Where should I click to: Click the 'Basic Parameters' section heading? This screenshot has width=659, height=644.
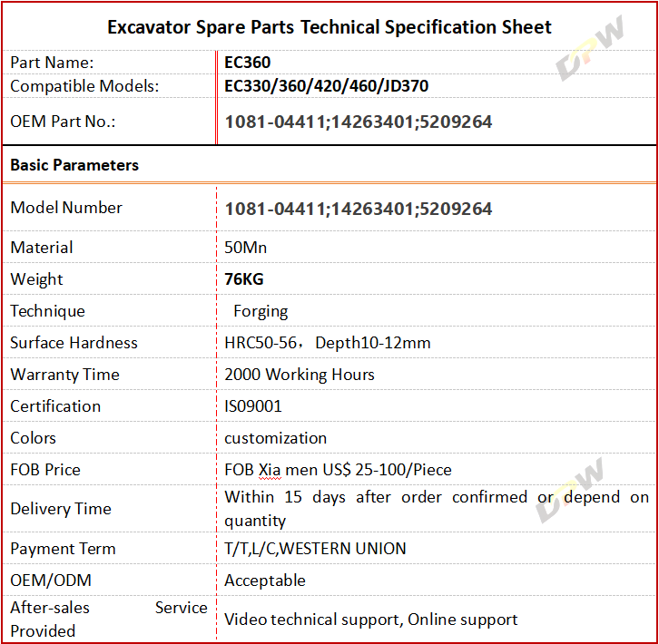tap(74, 165)
